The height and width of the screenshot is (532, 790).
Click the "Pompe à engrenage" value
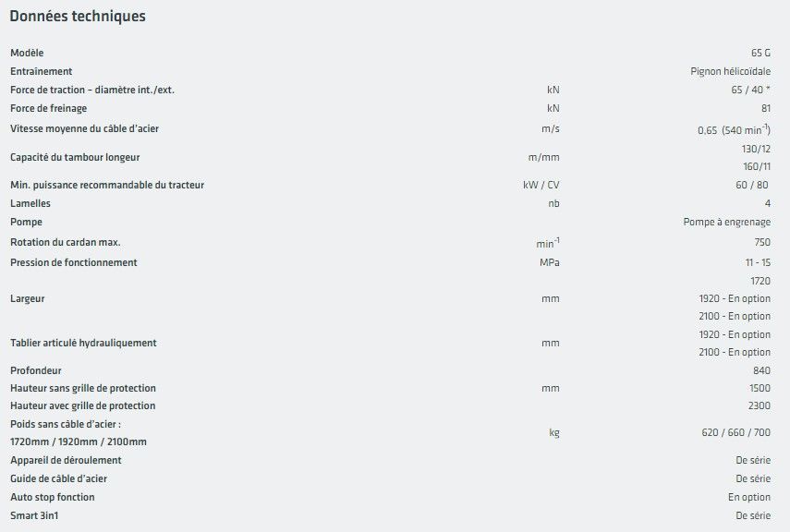point(726,222)
